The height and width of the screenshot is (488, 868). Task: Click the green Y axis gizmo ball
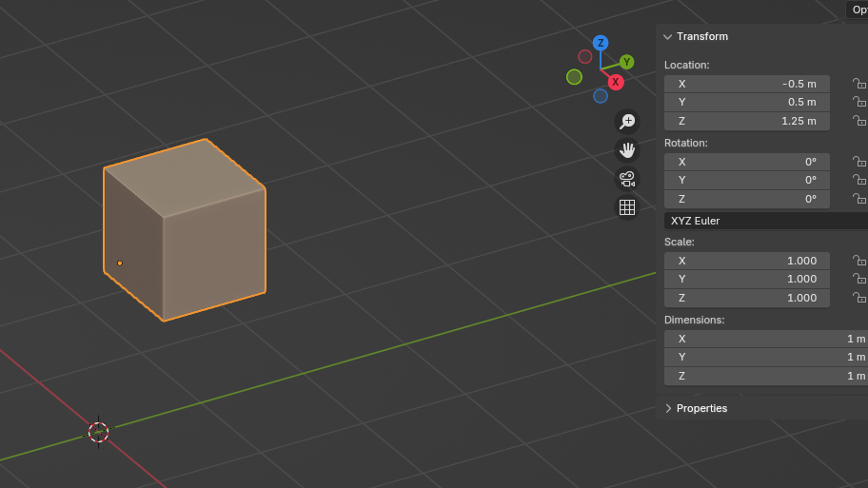(x=626, y=62)
